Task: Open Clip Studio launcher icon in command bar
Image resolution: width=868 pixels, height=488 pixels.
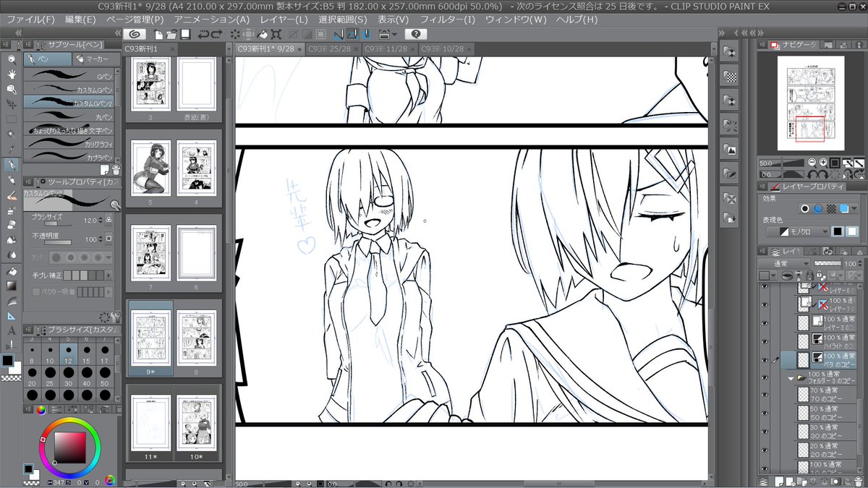Action: tap(135, 34)
